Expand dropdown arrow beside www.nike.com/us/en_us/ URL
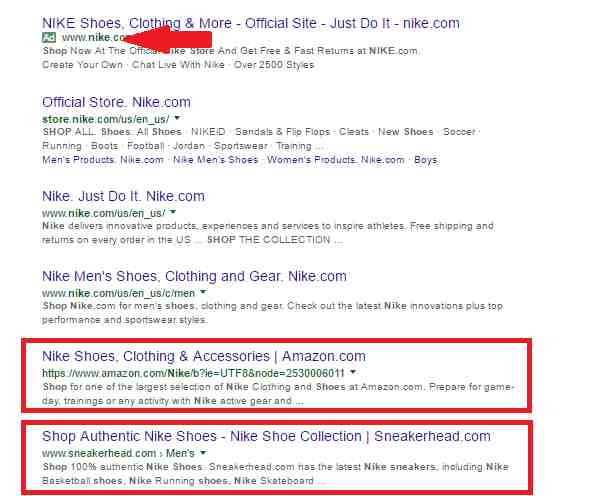The image size is (610, 496). [x=173, y=212]
